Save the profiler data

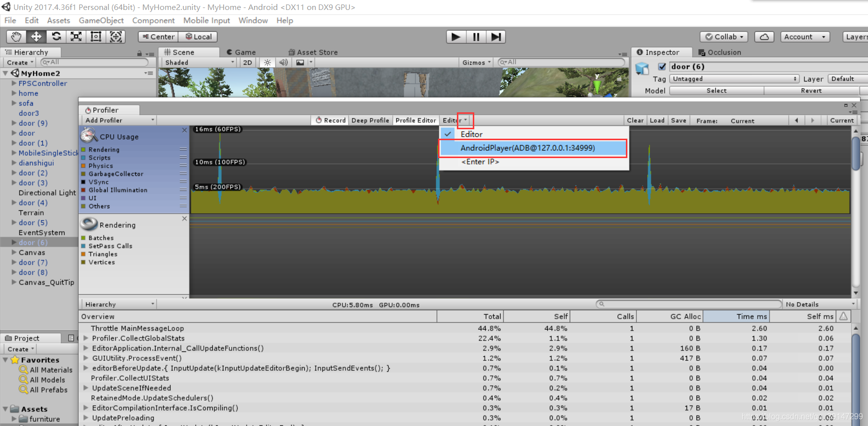tap(679, 120)
